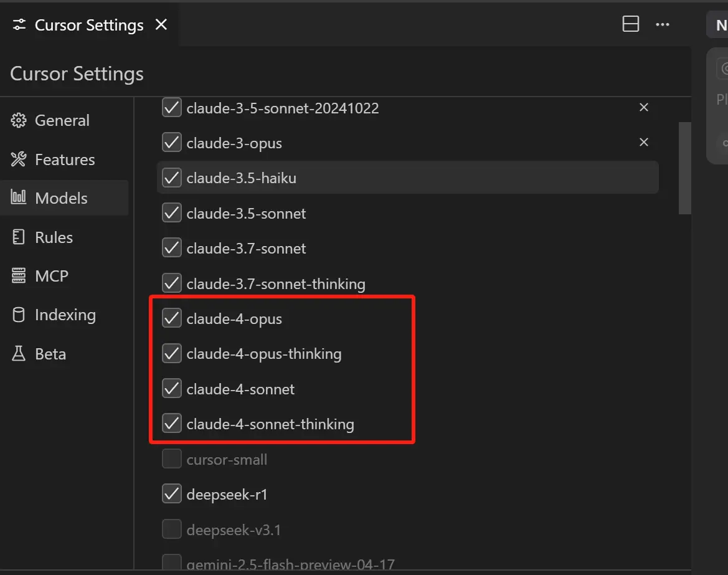The width and height of the screenshot is (728, 575).
Task: Show the Beta settings section
Action: click(65, 354)
